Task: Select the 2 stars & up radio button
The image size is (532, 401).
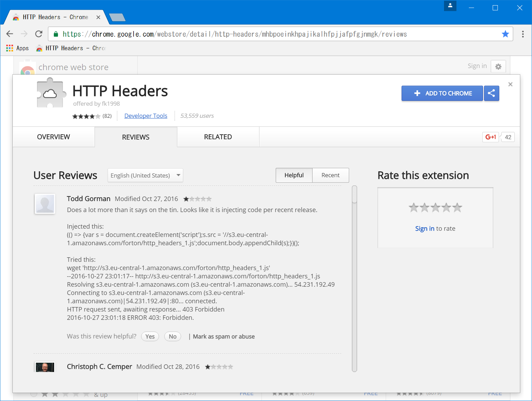Action: [34, 394]
